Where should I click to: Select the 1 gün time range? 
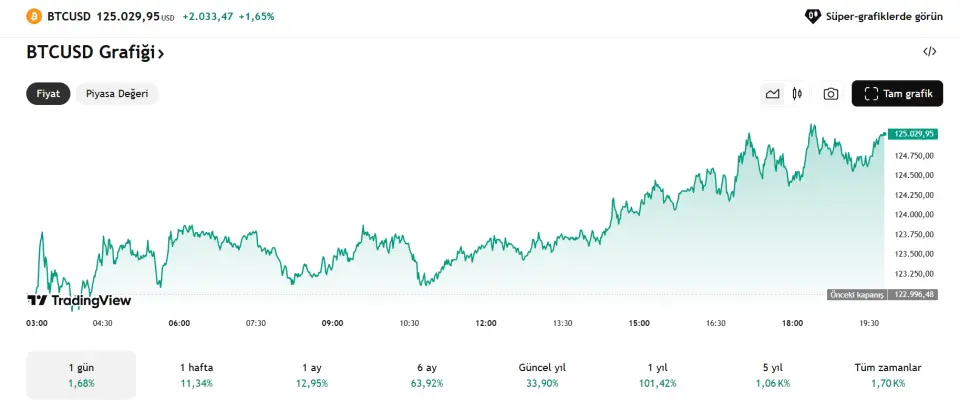click(x=81, y=375)
